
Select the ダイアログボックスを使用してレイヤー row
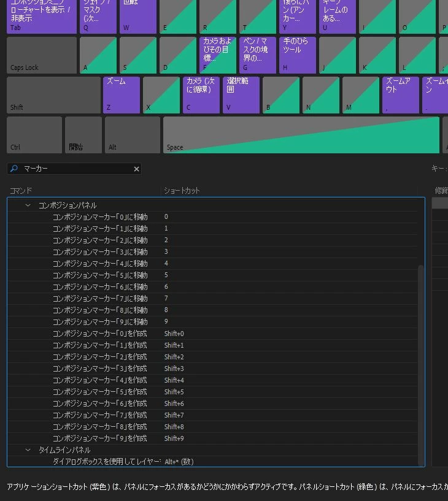(213, 462)
